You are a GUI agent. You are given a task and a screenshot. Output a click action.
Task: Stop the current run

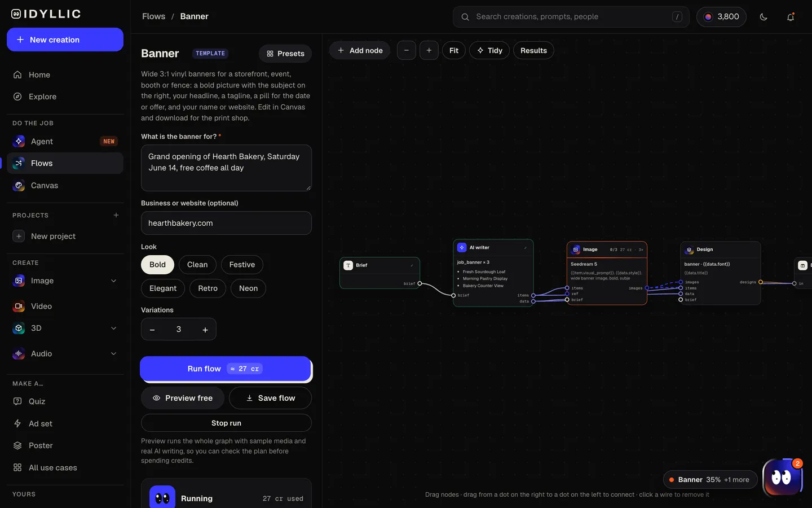point(226,423)
